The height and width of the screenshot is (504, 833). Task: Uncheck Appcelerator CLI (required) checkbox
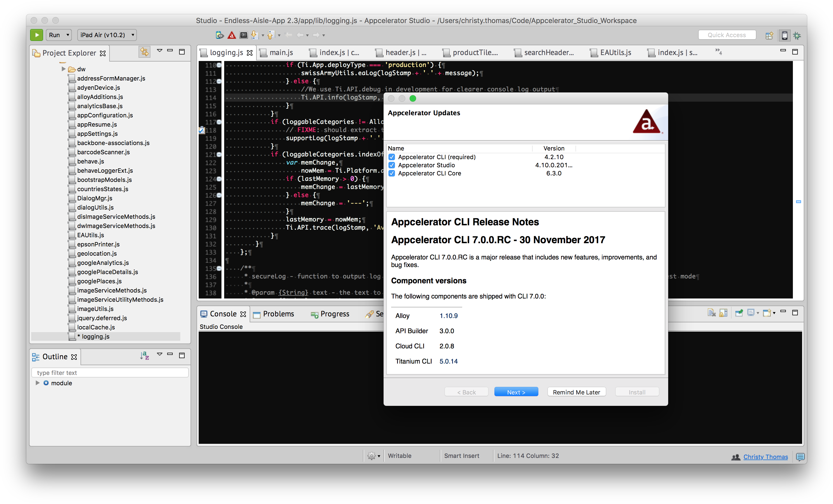tap(392, 157)
